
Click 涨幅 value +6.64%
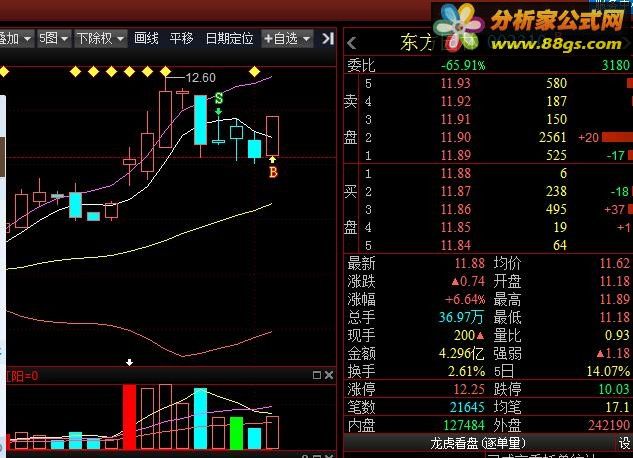coord(465,299)
